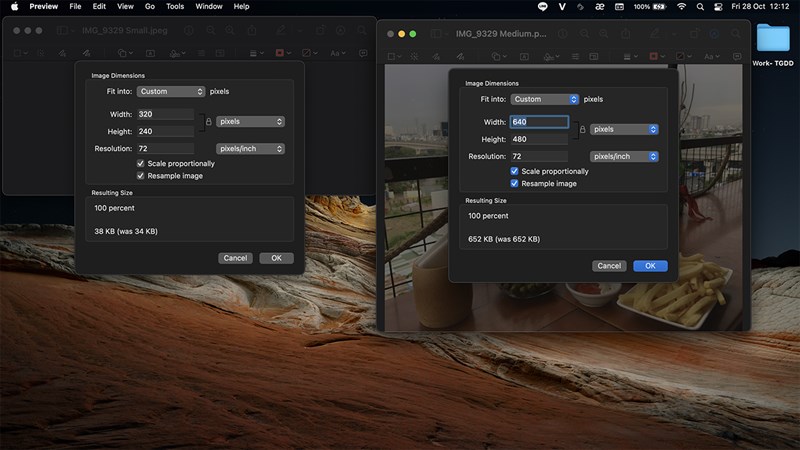
Task: Open the border color swatch in Medium window
Action: pos(656,54)
